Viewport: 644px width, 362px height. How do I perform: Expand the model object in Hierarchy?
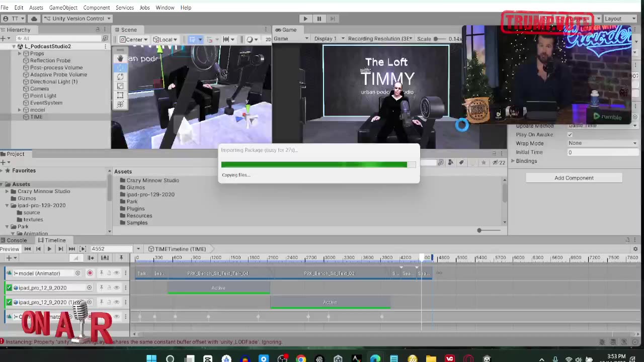[x=20, y=110]
